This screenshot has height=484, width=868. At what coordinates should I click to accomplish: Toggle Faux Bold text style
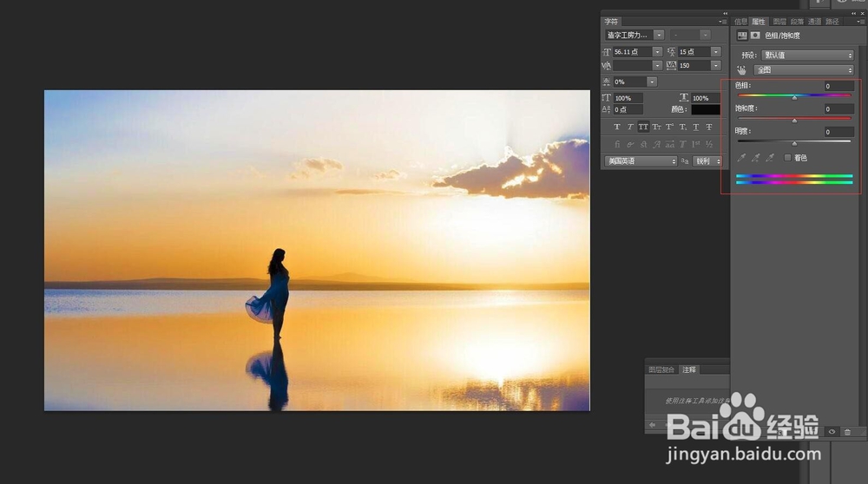pos(616,128)
